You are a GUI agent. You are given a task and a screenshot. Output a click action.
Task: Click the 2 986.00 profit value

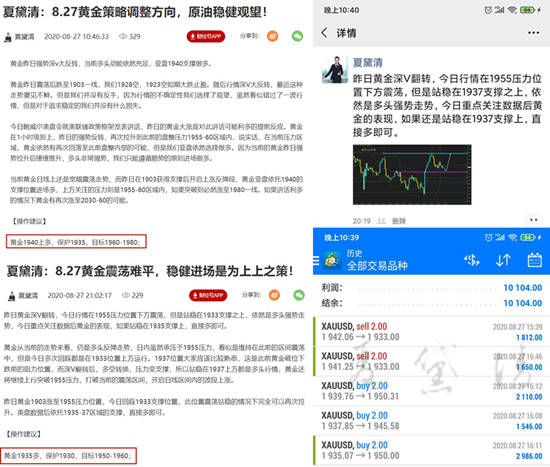[x=529, y=456]
